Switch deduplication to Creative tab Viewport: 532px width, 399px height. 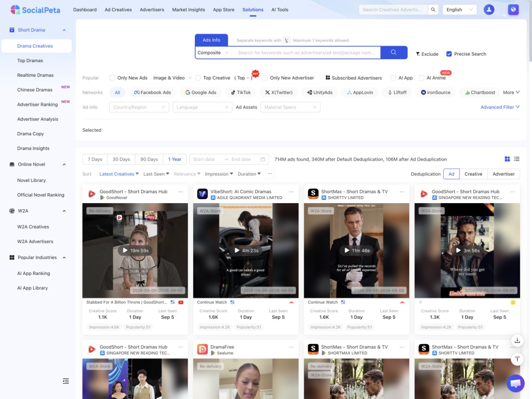473,174
